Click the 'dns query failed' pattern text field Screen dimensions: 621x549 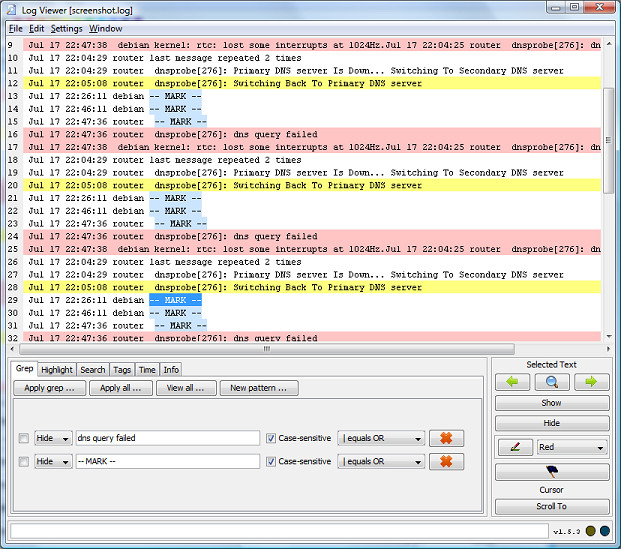point(168,438)
